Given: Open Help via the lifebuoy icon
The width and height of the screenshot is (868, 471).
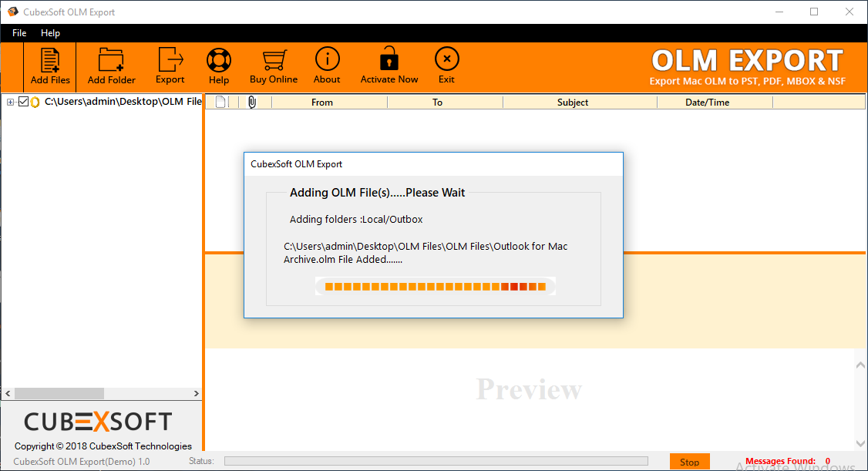Looking at the screenshot, I should coord(219,60).
